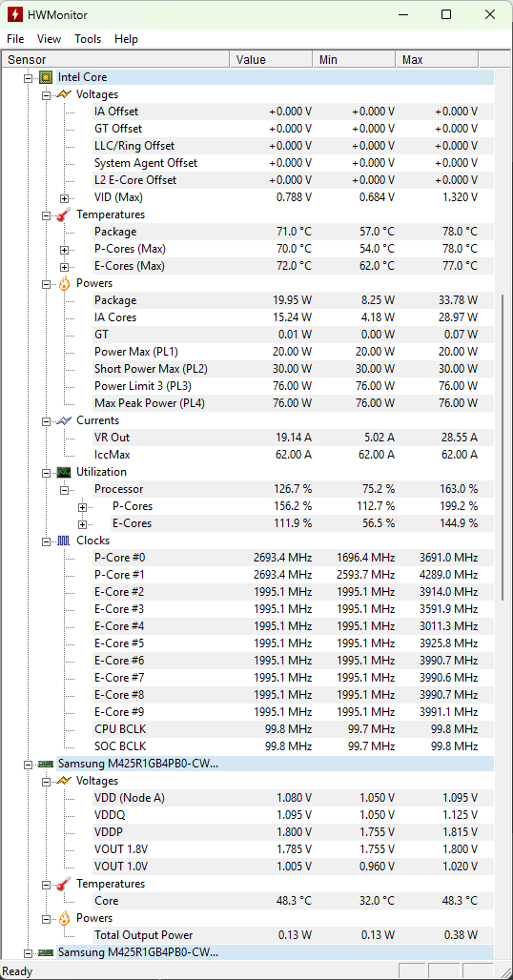The image size is (513, 980).
Task: Collapse the Samsung module Voltages group
Action: click(46, 782)
